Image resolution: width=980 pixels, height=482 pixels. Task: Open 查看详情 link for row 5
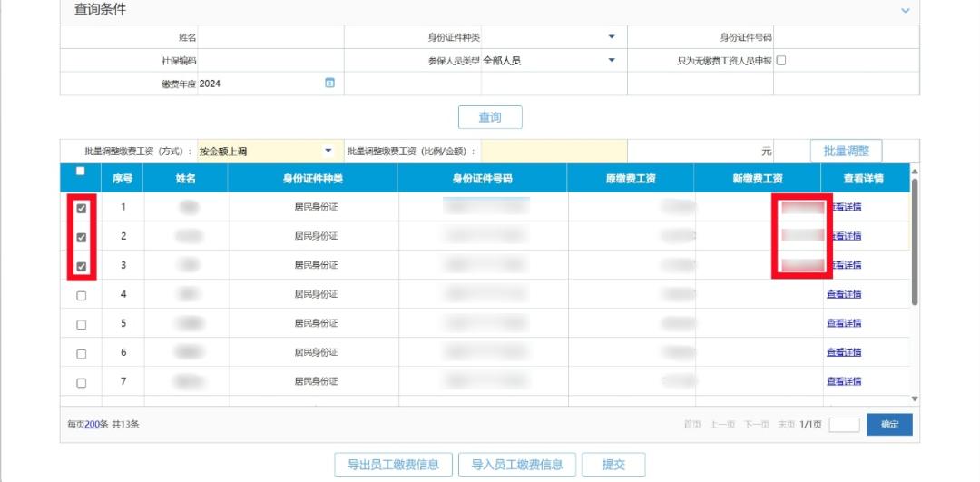click(844, 323)
